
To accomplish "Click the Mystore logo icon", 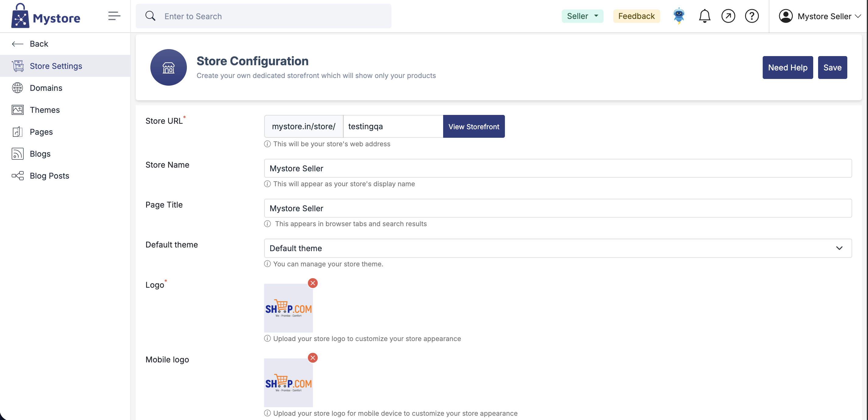I will click(20, 16).
